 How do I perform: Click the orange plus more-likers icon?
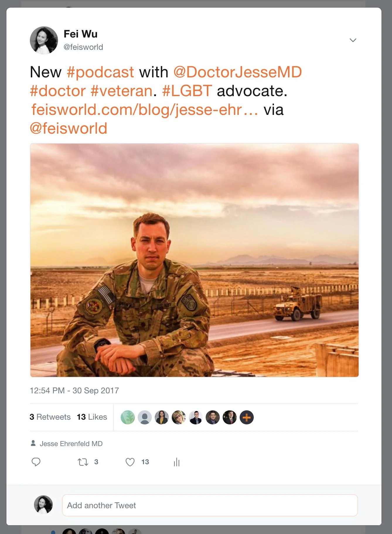pos(247,417)
